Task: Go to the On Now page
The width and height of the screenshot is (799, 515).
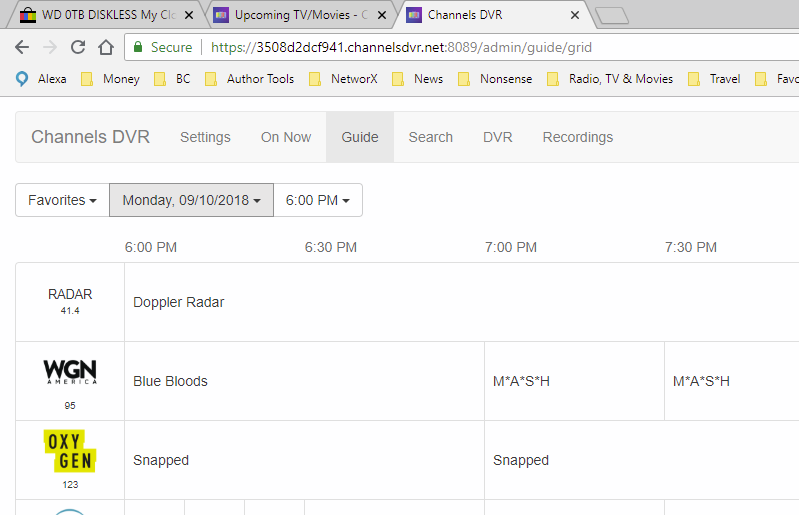Action: (286, 137)
